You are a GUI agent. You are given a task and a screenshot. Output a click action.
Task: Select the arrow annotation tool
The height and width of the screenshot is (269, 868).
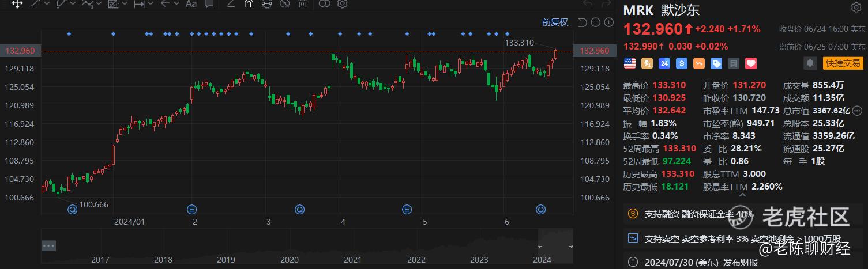click(x=165, y=3)
